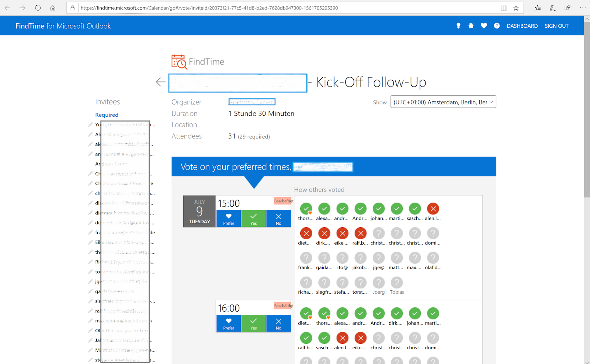Click the lightbulb feedback icon in the header
This screenshot has width=590, height=364.
click(x=458, y=25)
